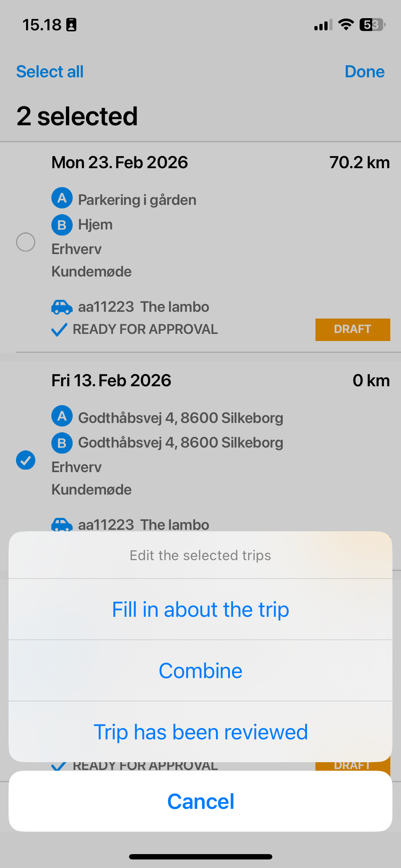The height and width of the screenshot is (868, 401).
Task: Tap the checkmark icon beside READY FOR APPROVAL
Action: click(x=59, y=330)
